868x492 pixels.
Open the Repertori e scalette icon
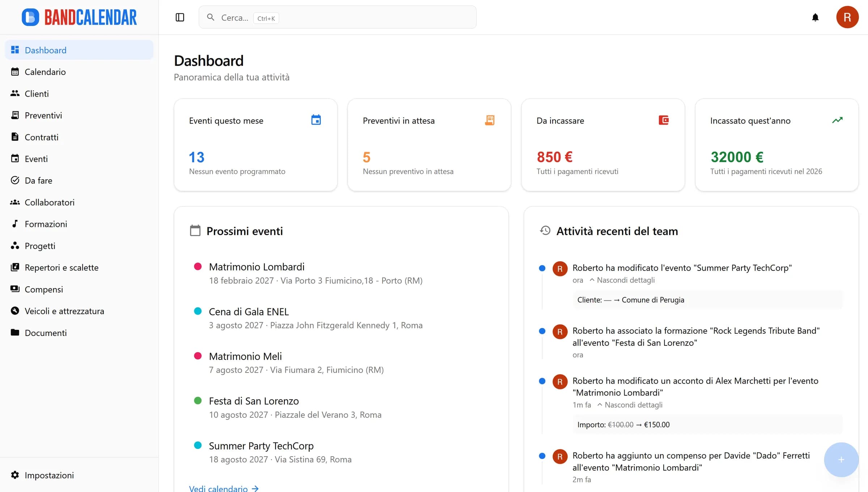[15, 267]
